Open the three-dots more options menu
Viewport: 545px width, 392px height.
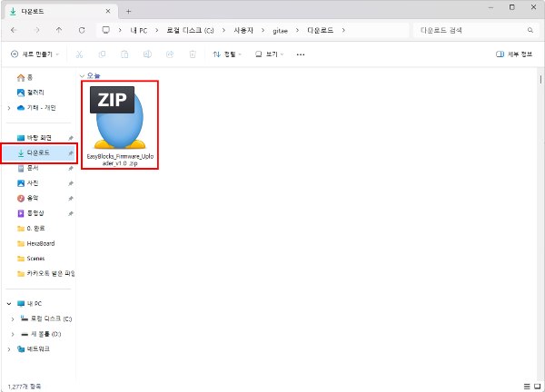click(x=301, y=54)
